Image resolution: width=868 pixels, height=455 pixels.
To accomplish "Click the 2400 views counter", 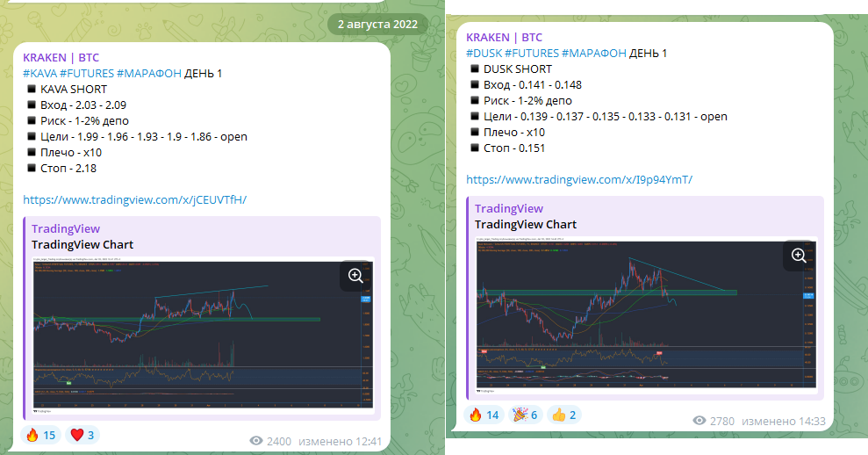I will (x=270, y=441).
